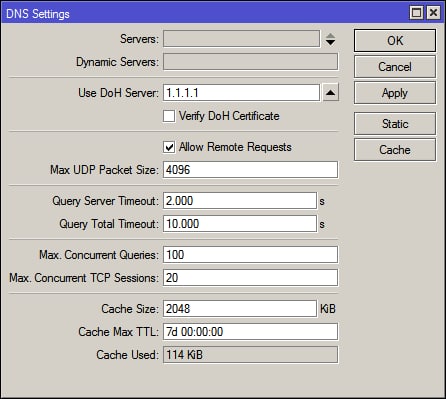Close the DNS Settings window

point(433,13)
